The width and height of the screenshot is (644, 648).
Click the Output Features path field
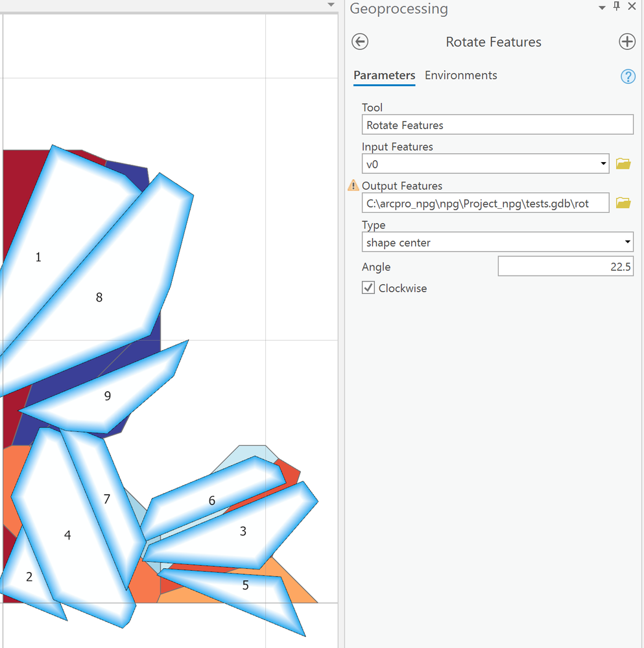tap(485, 202)
